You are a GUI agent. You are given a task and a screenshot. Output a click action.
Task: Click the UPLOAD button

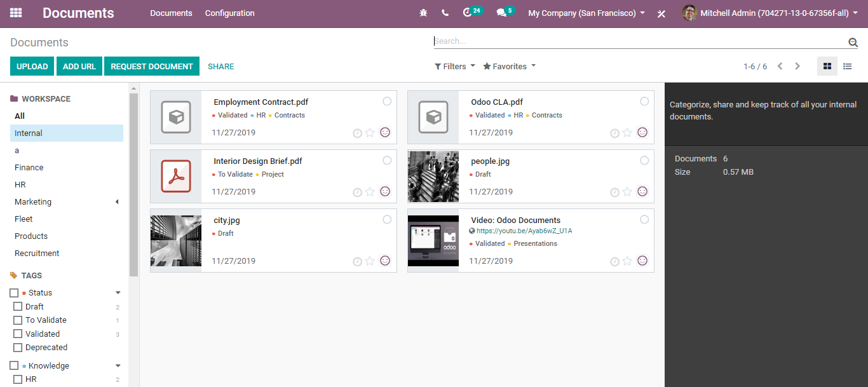[x=32, y=66]
